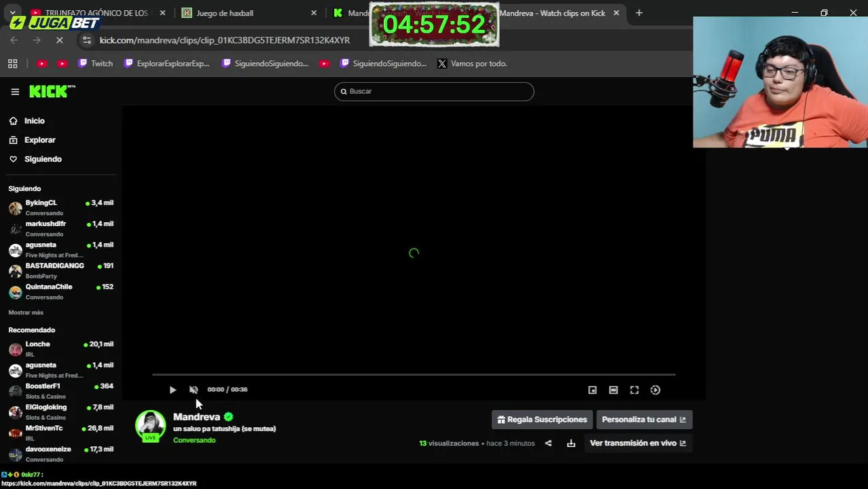Image resolution: width=868 pixels, height=489 pixels.
Task: Click the Conversando category link
Action: [x=194, y=440]
